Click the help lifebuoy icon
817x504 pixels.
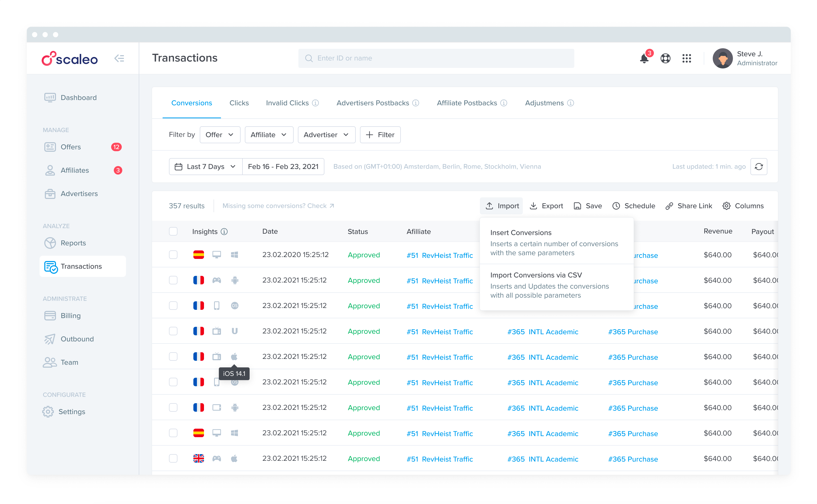tap(665, 58)
